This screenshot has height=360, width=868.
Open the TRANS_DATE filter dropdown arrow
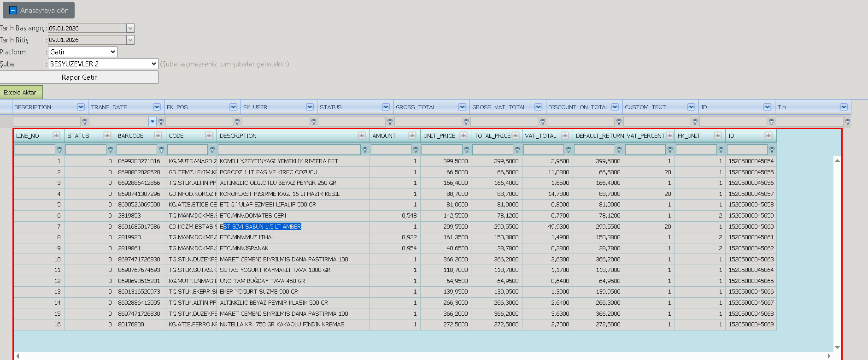pyautogui.click(x=152, y=122)
